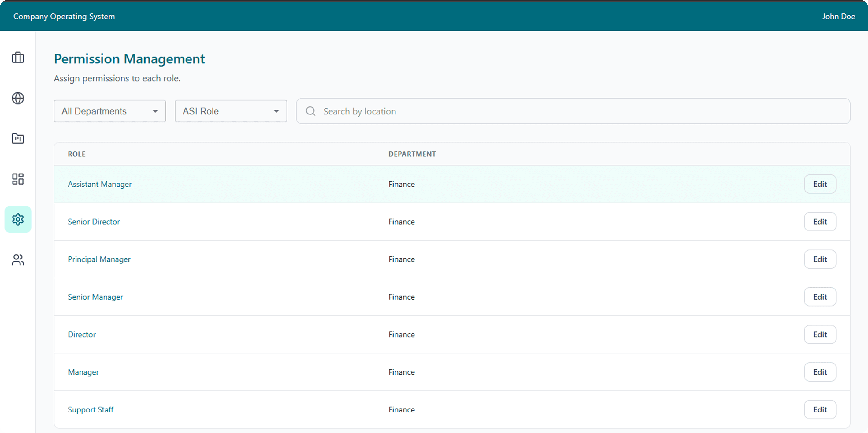Screen dimensions: 868x433
Task: Open the Senior Director role link
Action: tap(94, 222)
